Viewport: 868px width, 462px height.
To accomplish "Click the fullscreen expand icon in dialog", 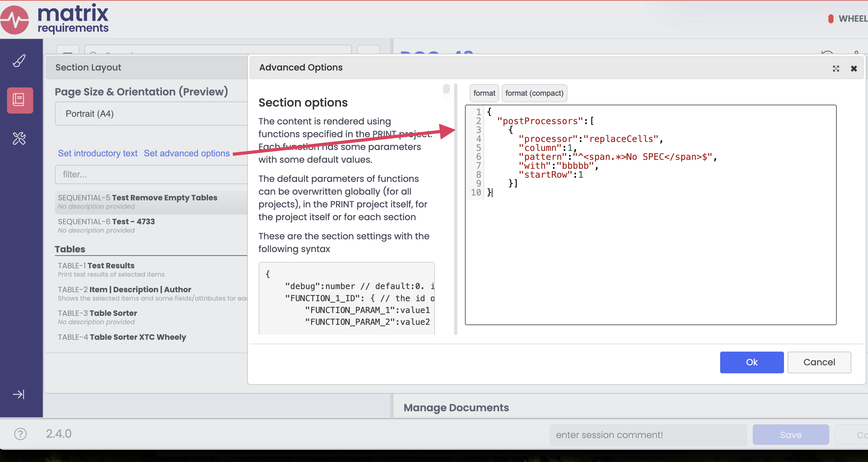I will pyautogui.click(x=836, y=68).
